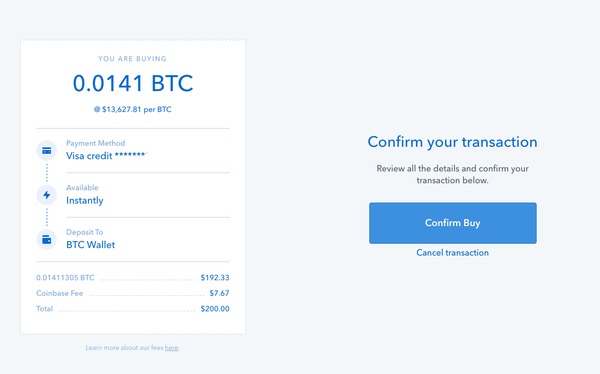Cancel the transaction
The image size is (600, 374).
[452, 253]
